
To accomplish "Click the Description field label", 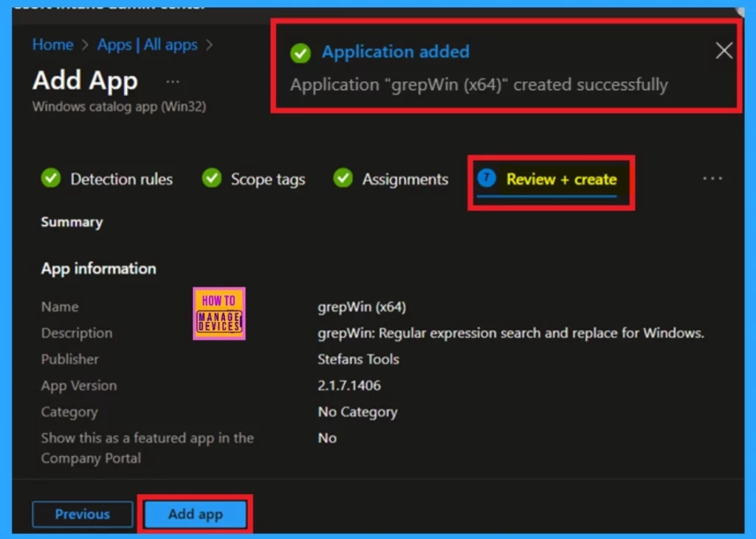I will point(77,333).
